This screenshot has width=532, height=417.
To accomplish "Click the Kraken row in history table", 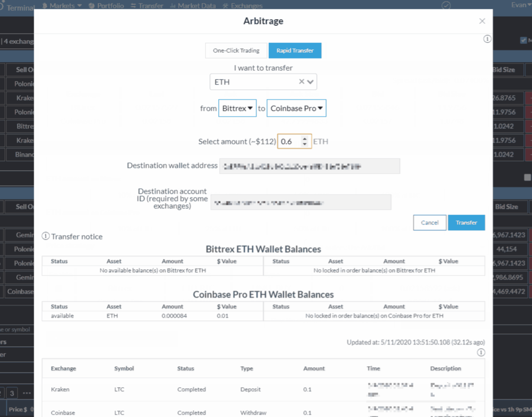I will 263,390.
